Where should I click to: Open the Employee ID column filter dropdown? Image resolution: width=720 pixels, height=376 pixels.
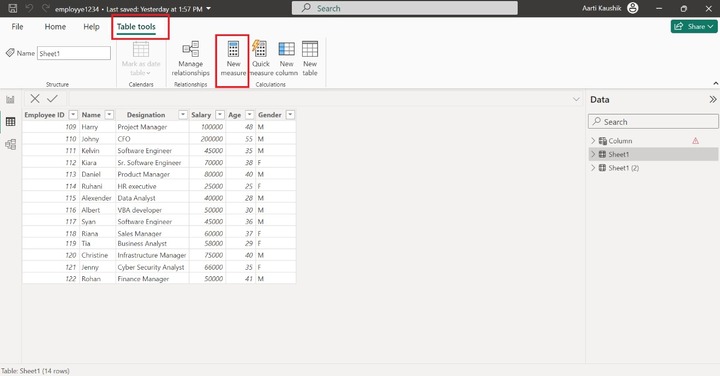point(73,115)
